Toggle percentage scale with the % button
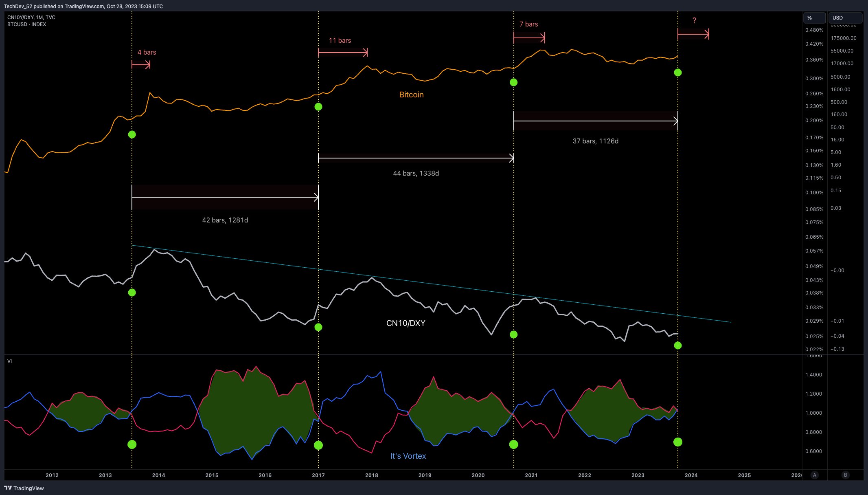 pos(814,18)
